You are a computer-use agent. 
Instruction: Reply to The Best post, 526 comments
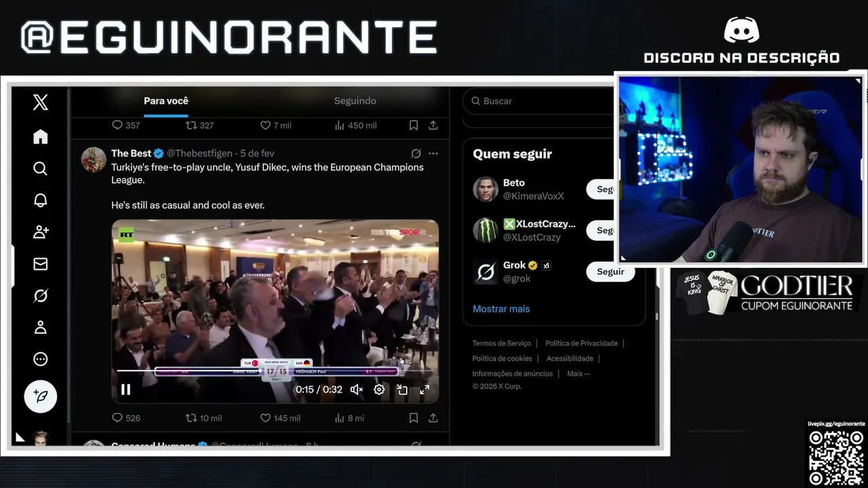tap(125, 418)
